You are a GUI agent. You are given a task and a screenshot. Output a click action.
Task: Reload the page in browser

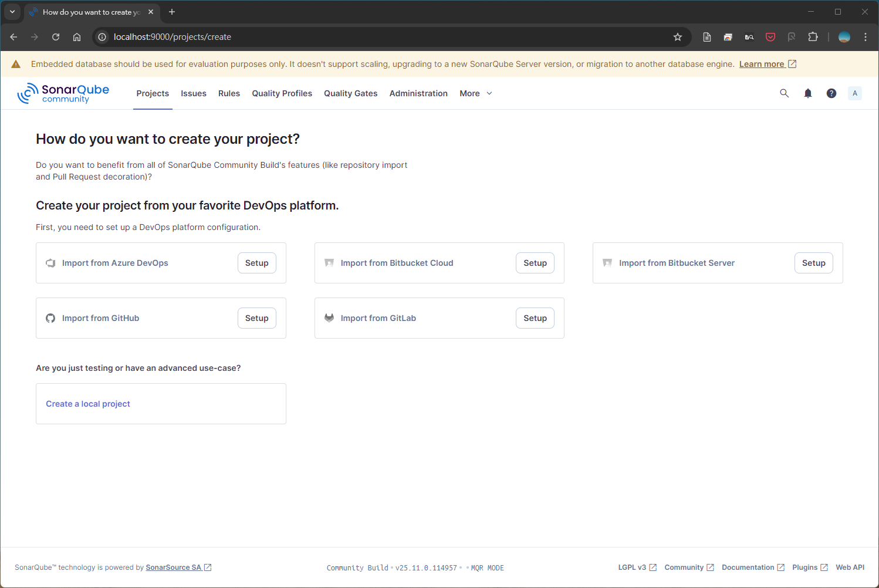point(56,37)
